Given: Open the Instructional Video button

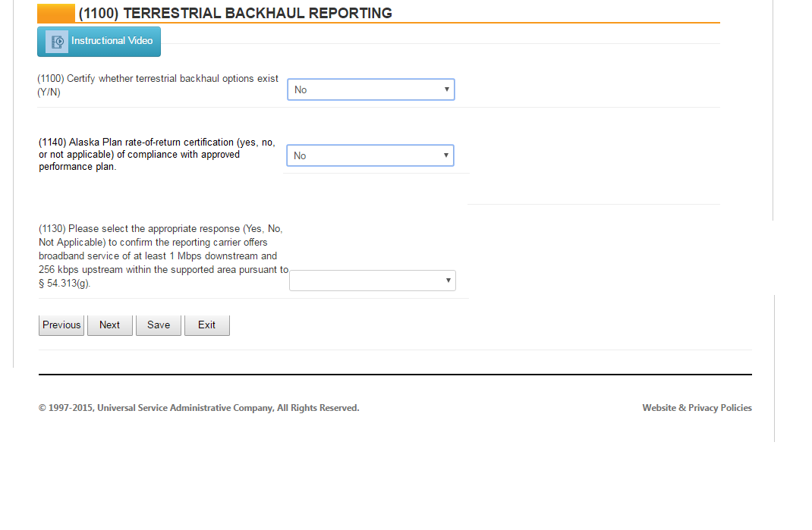Looking at the screenshot, I should point(99,42).
